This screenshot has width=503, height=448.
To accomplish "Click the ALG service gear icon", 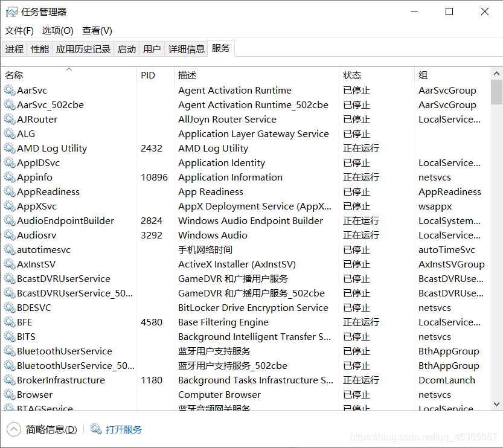I will coord(10,133).
